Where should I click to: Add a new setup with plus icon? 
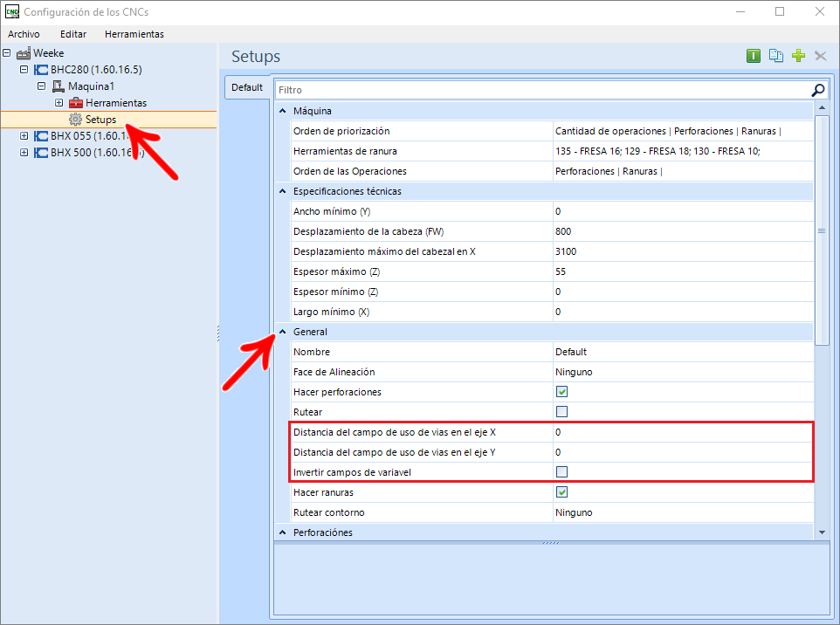[798, 56]
